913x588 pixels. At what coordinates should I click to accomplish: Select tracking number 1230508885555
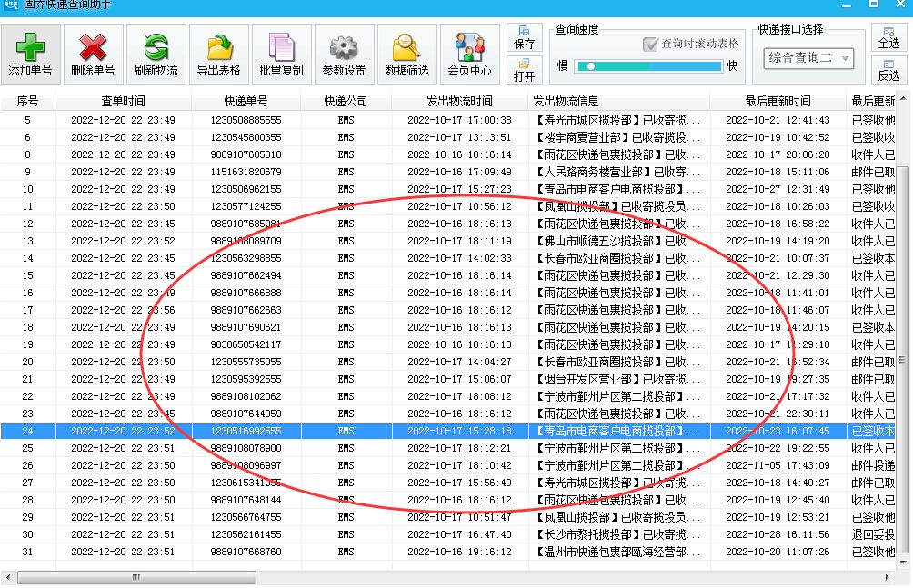pyautogui.click(x=246, y=120)
